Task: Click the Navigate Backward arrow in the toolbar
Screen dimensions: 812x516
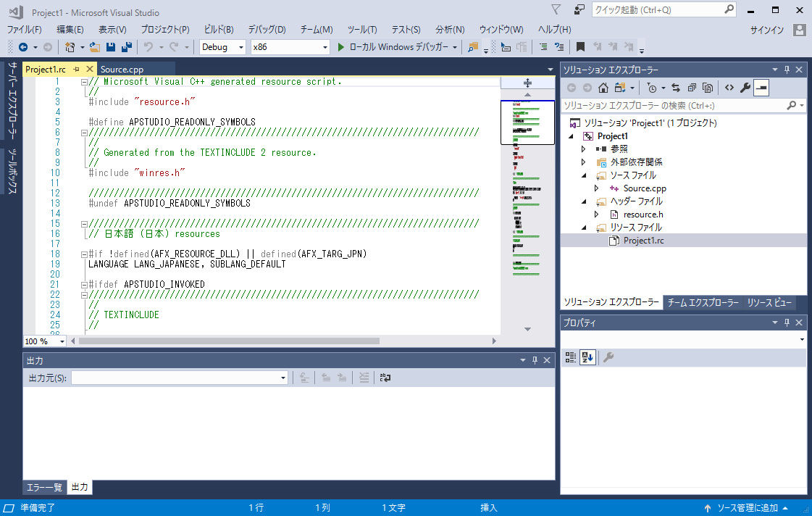Action: (x=22, y=47)
